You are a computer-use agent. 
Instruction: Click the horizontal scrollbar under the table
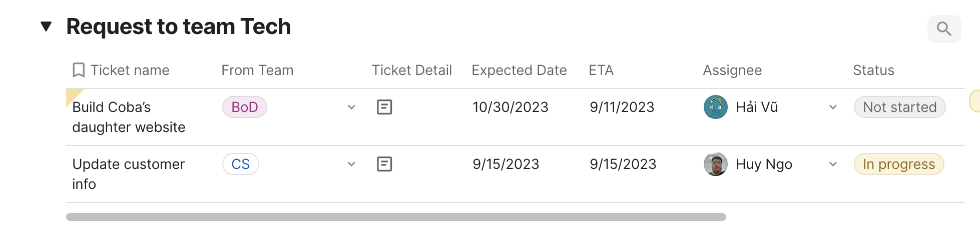pyautogui.click(x=395, y=217)
